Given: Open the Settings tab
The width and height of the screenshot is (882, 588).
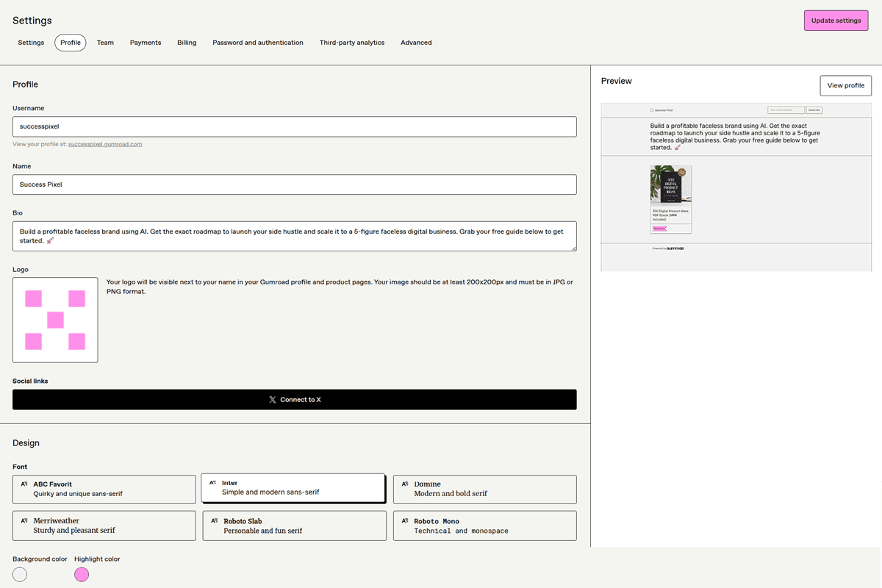Looking at the screenshot, I should click(x=31, y=43).
